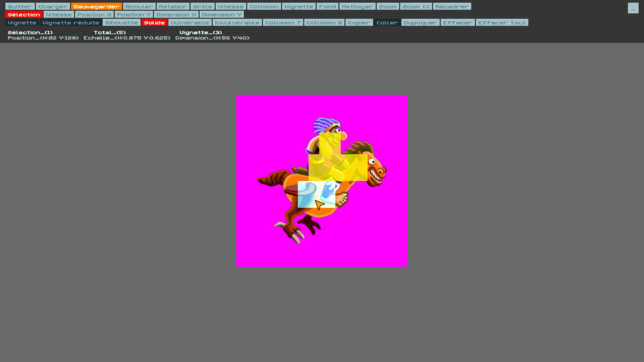Screen dimensions: 644x362
Task: Select the Vitesse option in top row
Action: point(231,6)
